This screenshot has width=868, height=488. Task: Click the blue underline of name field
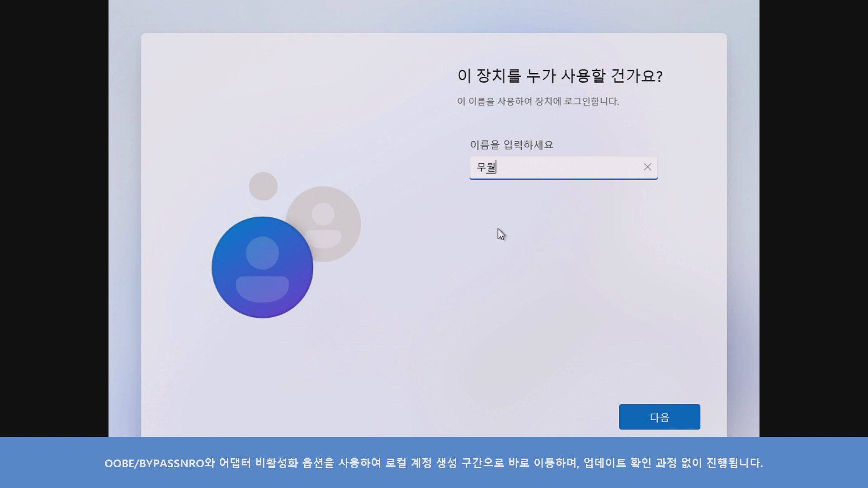click(563, 179)
